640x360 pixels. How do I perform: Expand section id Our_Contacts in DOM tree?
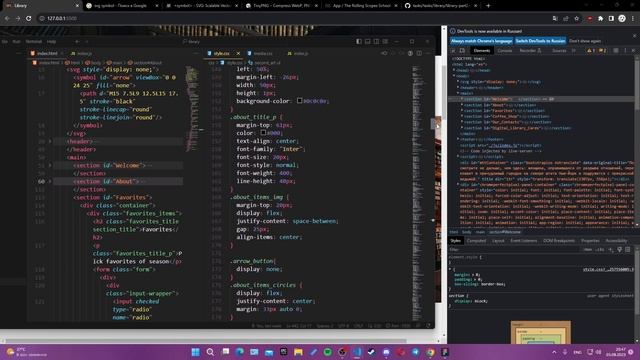[x=462, y=122]
